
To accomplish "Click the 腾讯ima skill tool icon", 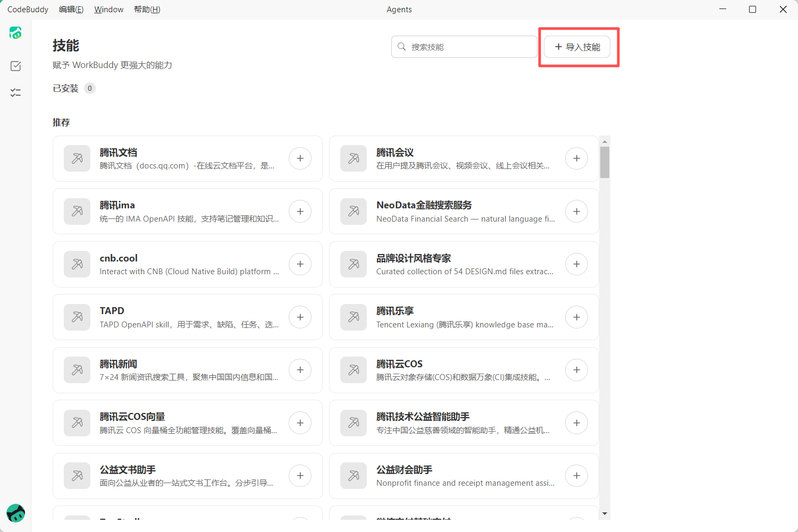I will 77,212.
